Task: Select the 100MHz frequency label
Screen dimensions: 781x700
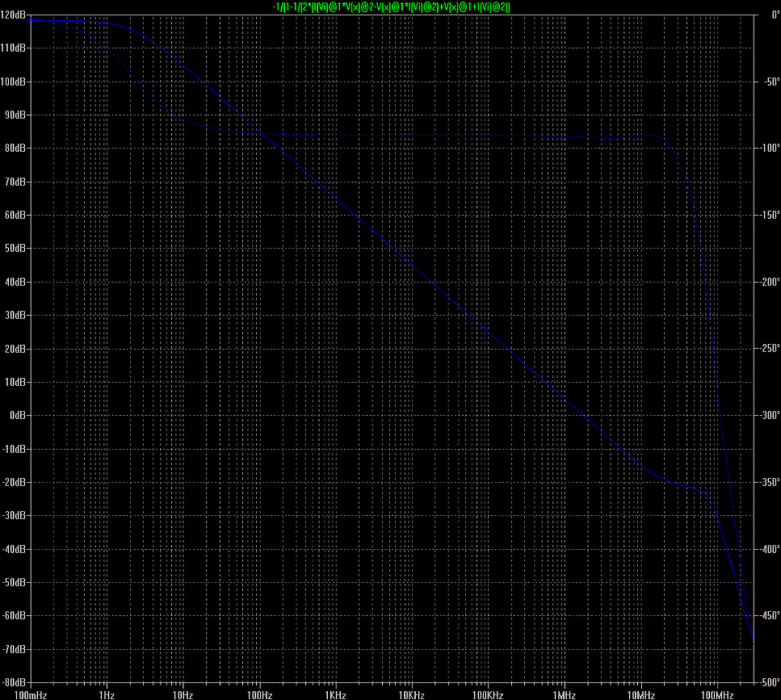Action: click(x=718, y=695)
